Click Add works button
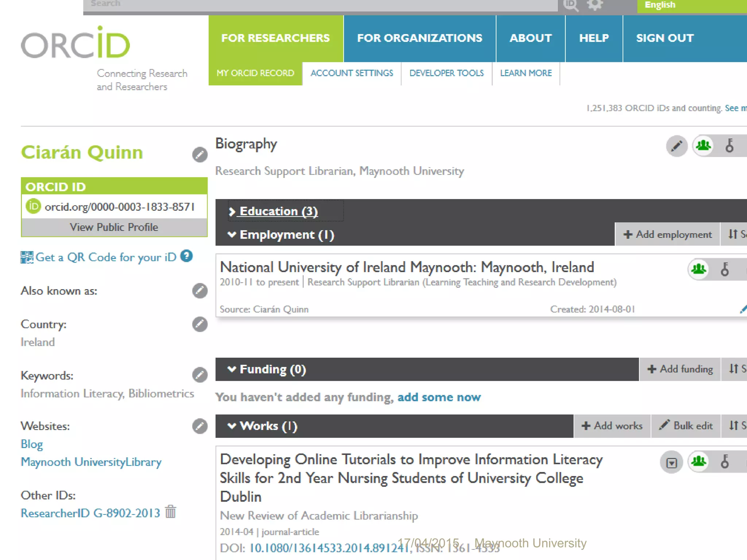 point(612,425)
